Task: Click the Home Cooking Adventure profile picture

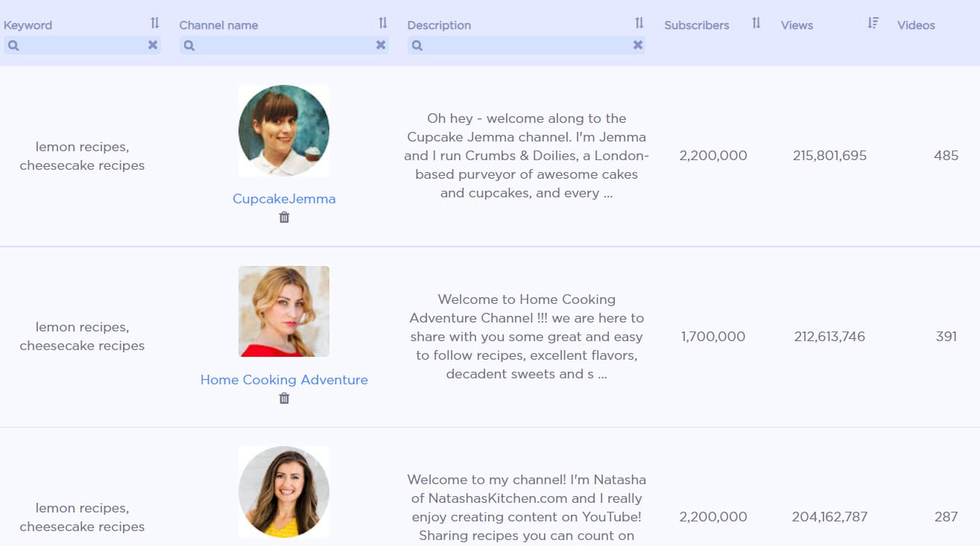Action: (284, 311)
